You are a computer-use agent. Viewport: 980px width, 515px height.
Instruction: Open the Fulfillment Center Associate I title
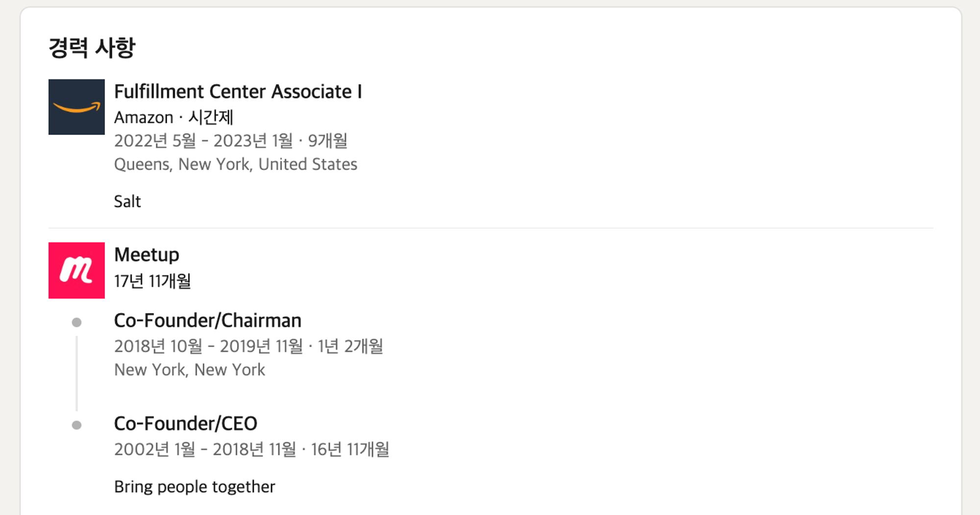click(x=238, y=92)
